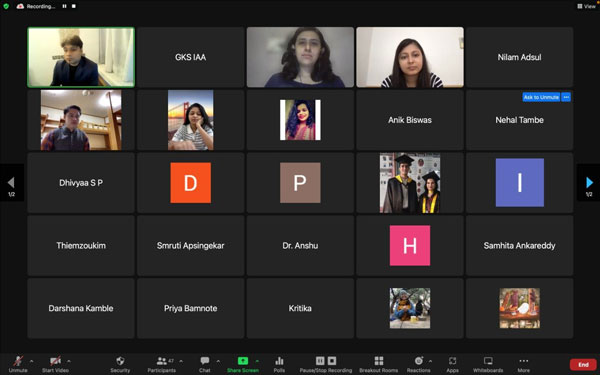Expand the caret beside Reactions
The image size is (600, 375).
430,361
